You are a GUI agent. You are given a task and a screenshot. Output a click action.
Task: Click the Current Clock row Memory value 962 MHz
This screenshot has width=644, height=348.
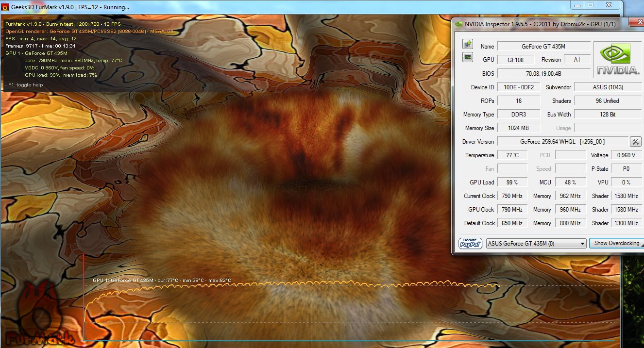tap(571, 196)
